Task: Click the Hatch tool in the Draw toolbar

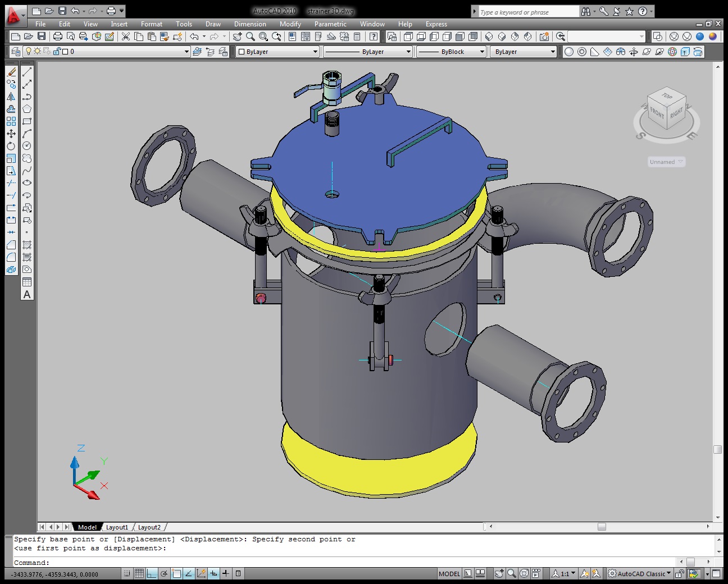Action: (x=27, y=245)
